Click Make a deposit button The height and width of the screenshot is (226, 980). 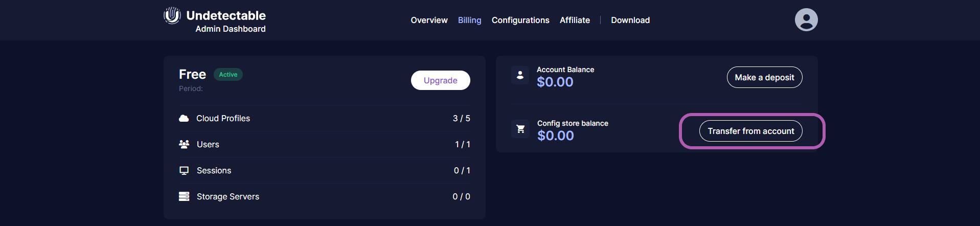[x=764, y=78]
